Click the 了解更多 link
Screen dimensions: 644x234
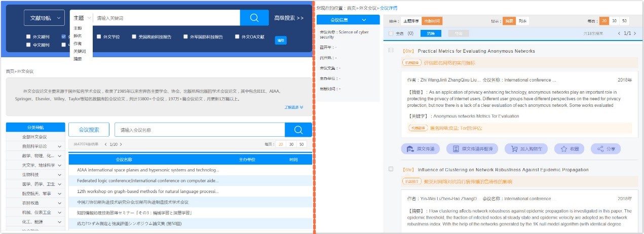(293, 107)
